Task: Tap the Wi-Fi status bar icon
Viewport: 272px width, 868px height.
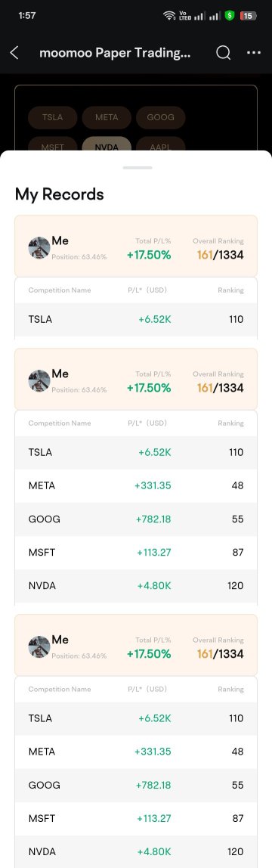Action: pyautogui.click(x=169, y=15)
